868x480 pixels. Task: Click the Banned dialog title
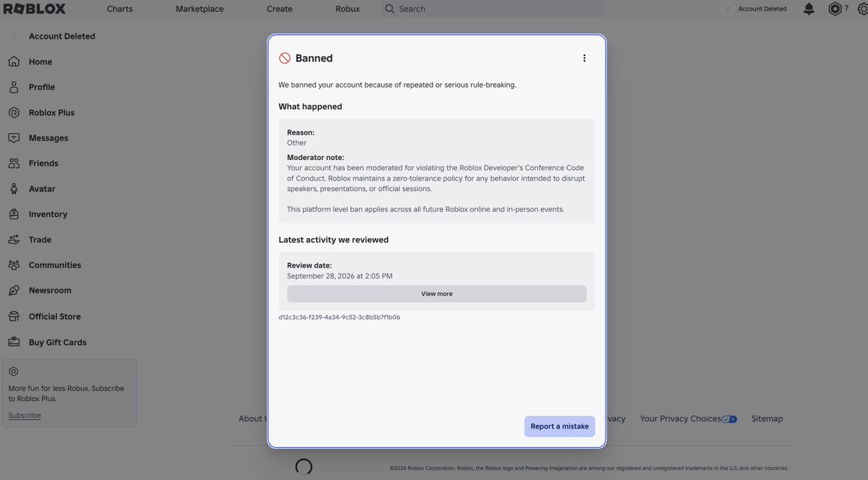coord(314,58)
